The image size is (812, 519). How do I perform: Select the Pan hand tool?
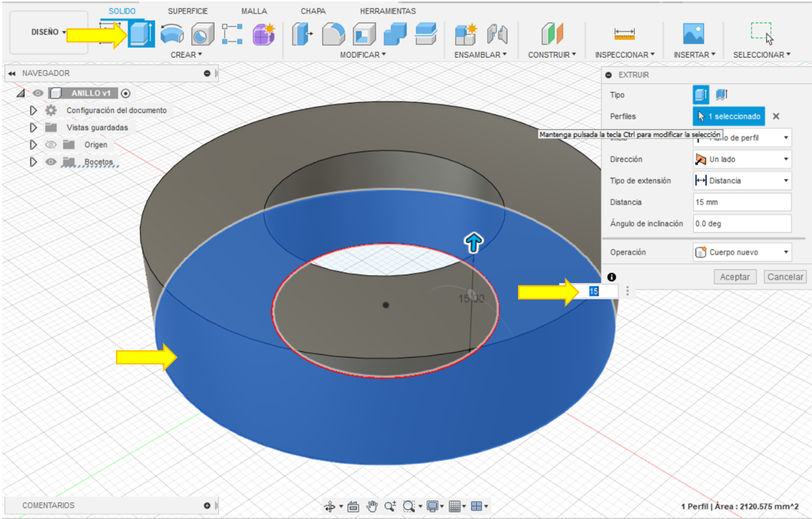(x=372, y=506)
